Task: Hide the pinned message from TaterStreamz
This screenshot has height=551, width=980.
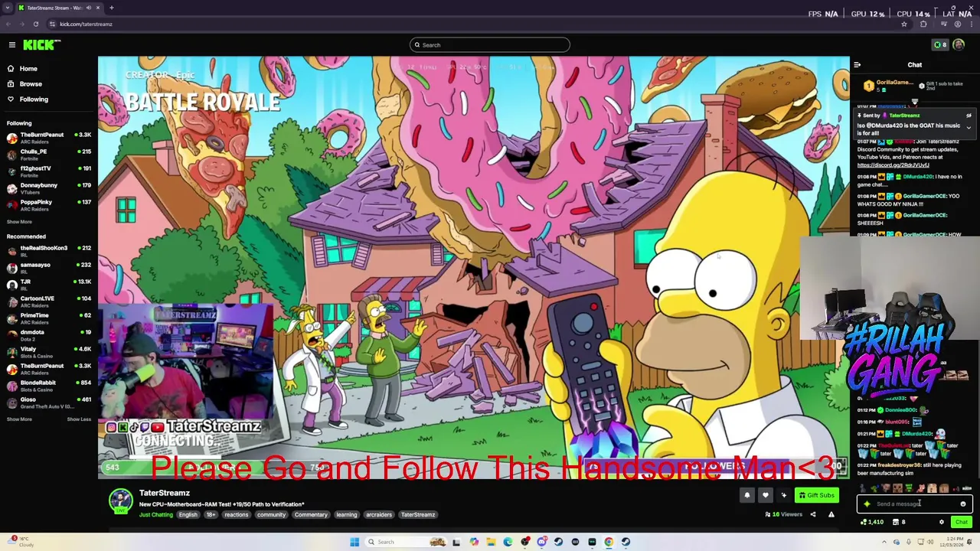Action: coord(969,116)
